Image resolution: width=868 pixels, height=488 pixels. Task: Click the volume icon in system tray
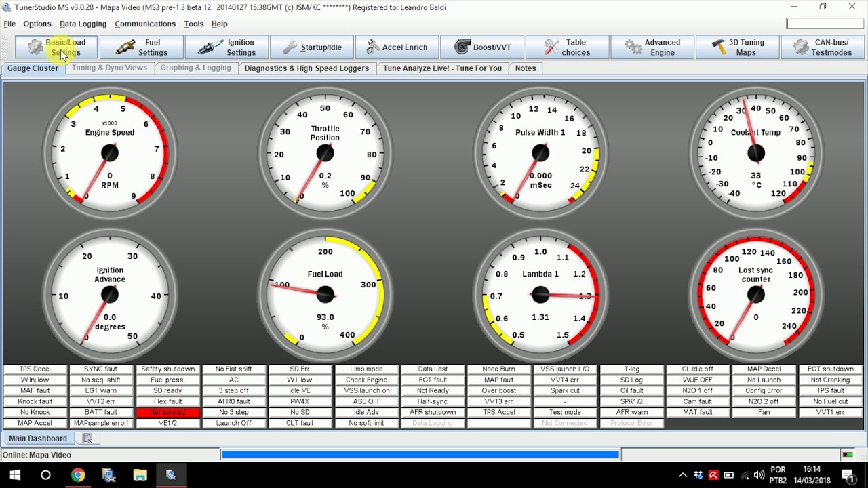[759, 475]
